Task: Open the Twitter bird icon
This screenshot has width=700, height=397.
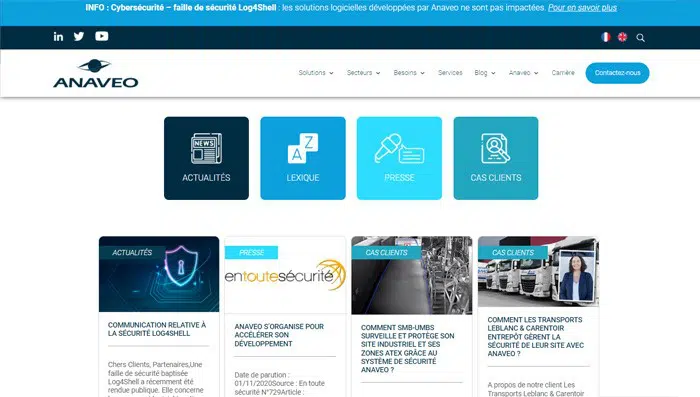Action: pos(79,37)
